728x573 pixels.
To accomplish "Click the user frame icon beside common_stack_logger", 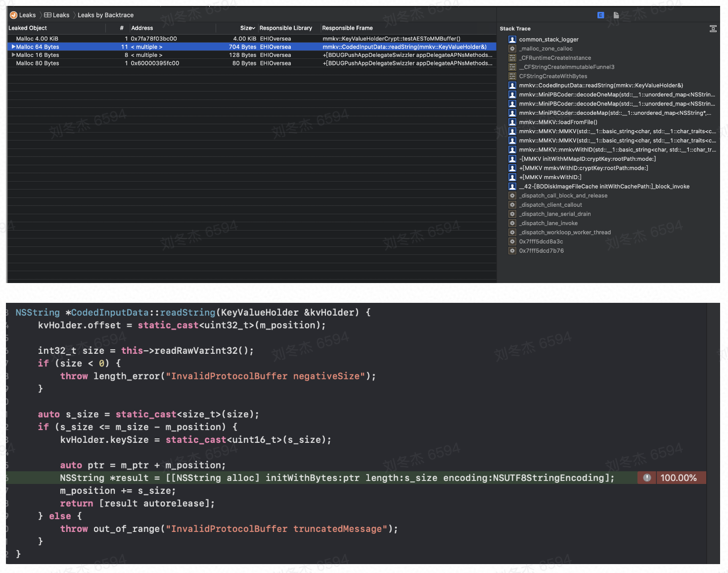I will [x=512, y=39].
